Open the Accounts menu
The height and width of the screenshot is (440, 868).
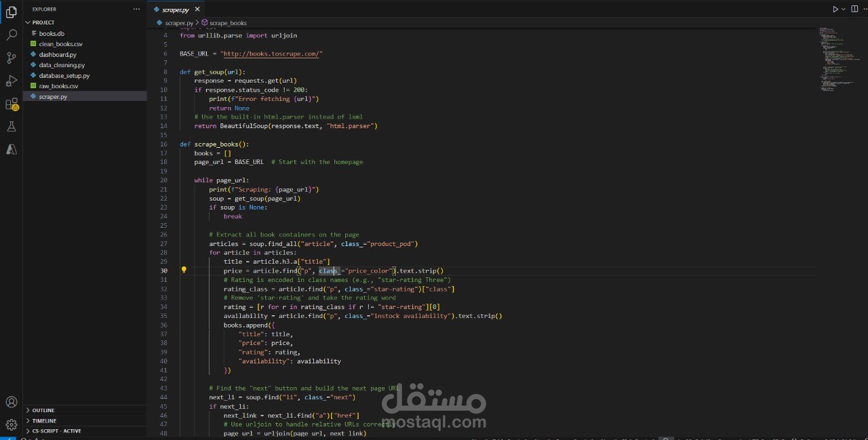(x=11, y=402)
